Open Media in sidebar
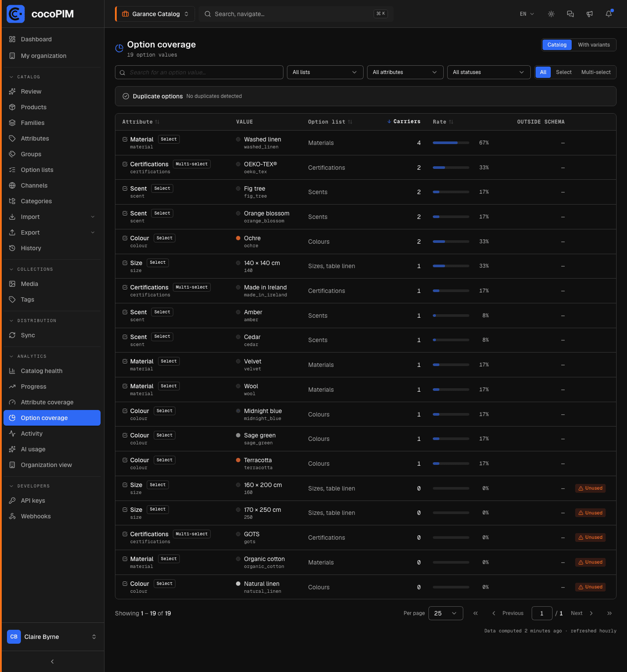Viewport: 627px width, 672px height. (52, 284)
